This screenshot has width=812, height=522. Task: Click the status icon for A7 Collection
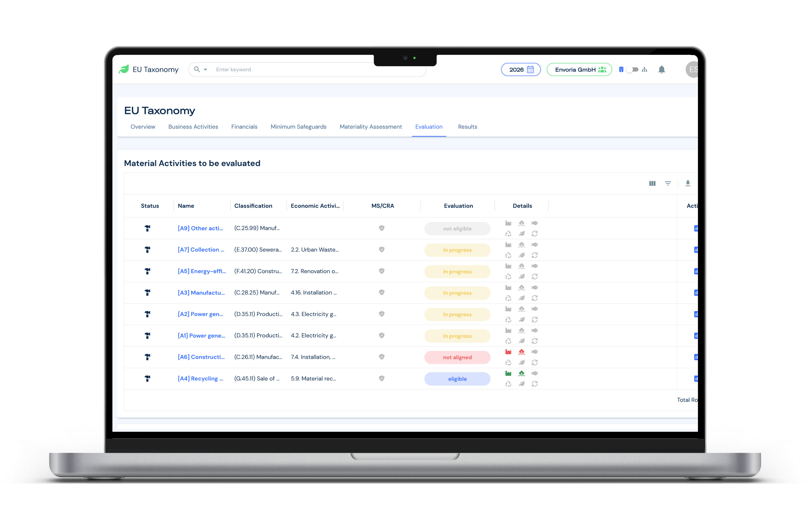(147, 250)
